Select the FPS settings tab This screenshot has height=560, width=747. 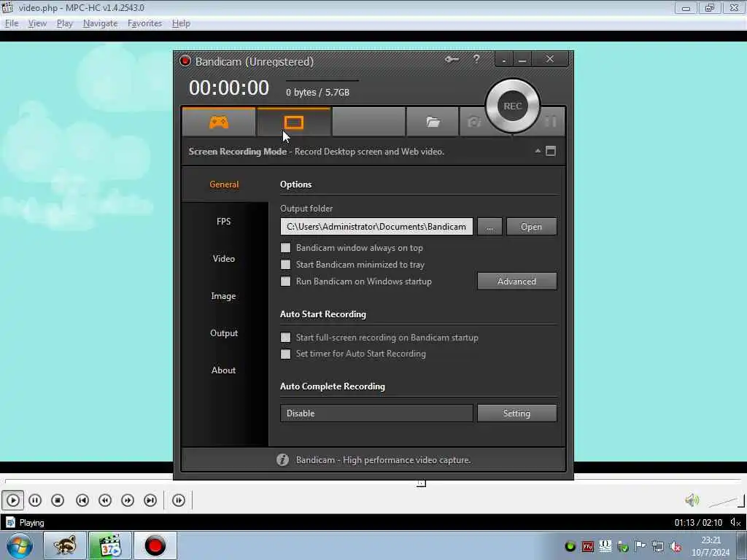click(224, 222)
